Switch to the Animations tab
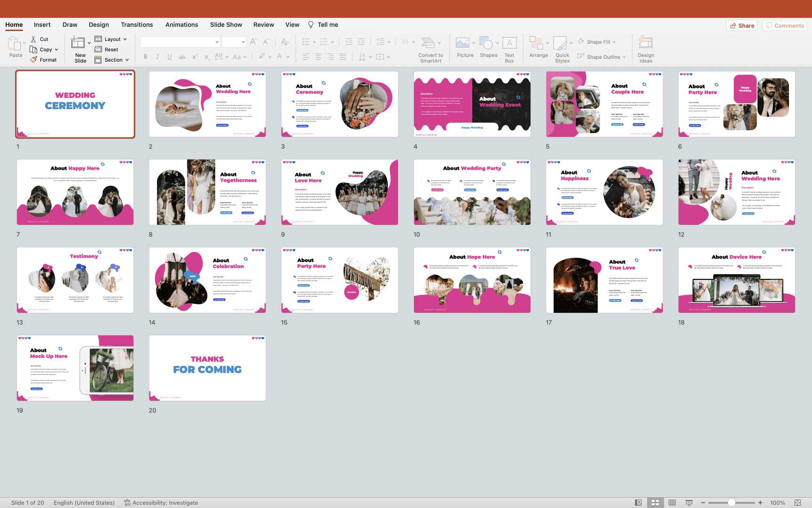 click(181, 25)
